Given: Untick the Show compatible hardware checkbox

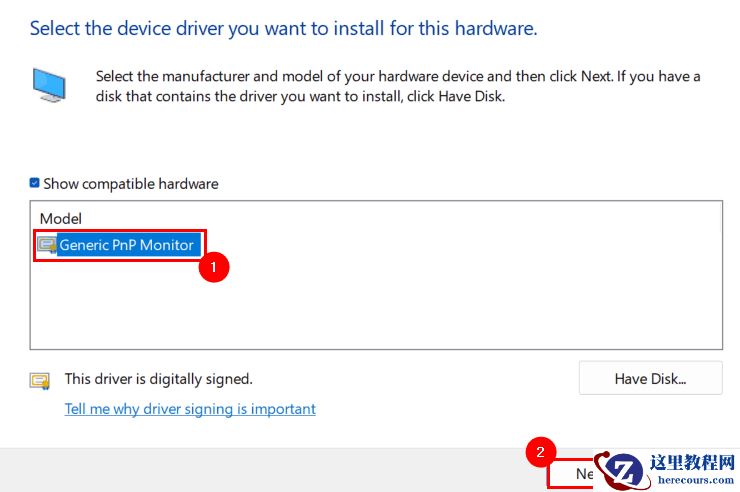Looking at the screenshot, I should (35, 184).
